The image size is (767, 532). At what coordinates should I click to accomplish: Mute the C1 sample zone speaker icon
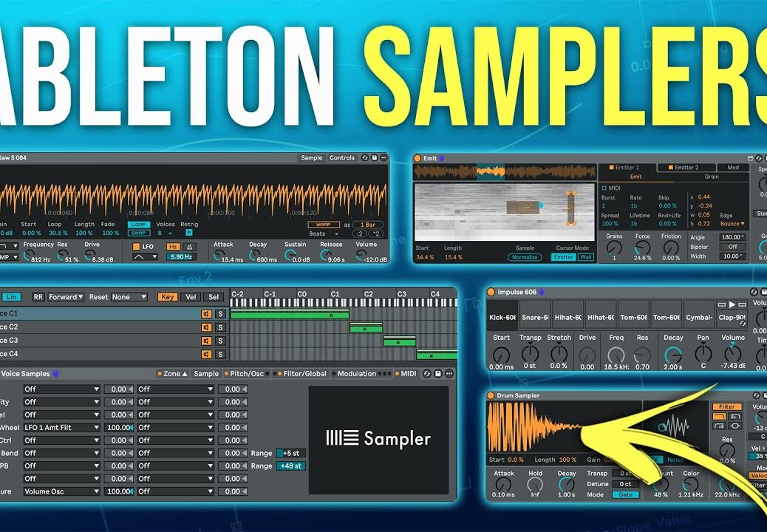[207, 314]
